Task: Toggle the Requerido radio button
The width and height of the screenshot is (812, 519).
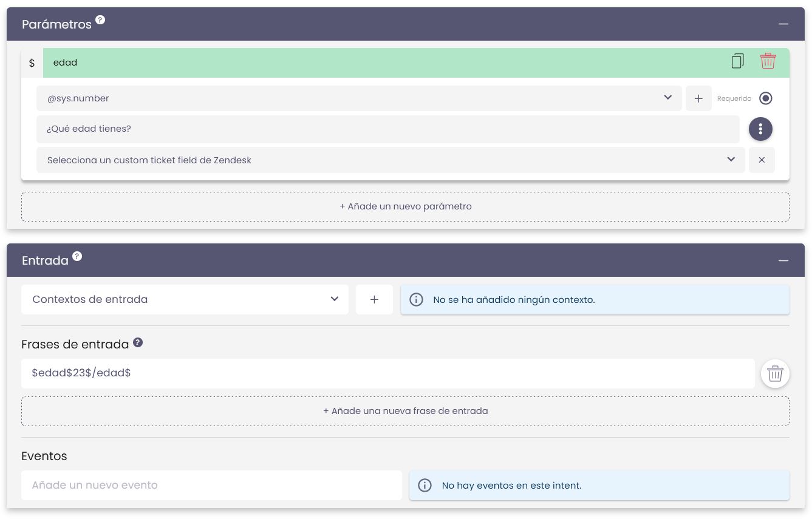Action: [x=766, y=98]
